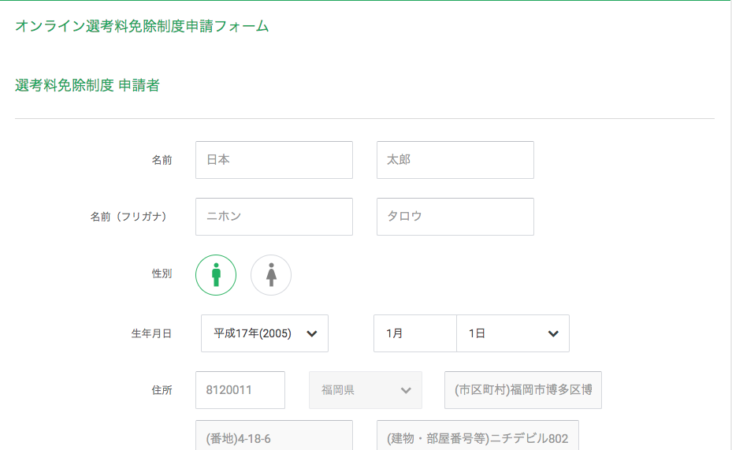
Task: Click the furigana given name field タロウ
Action: click(x=455, y=217)
